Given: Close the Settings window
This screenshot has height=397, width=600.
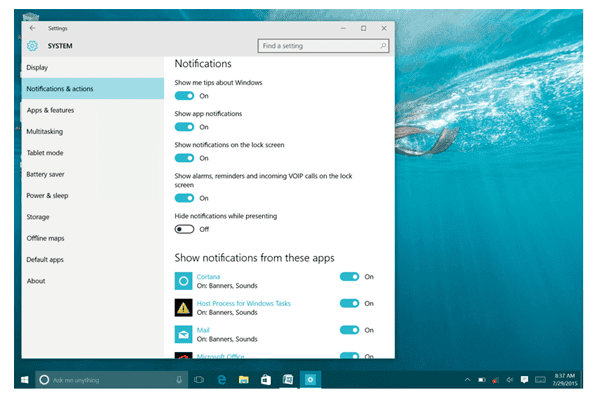Looking at the screenshot, I should click(x=384, y=28).
